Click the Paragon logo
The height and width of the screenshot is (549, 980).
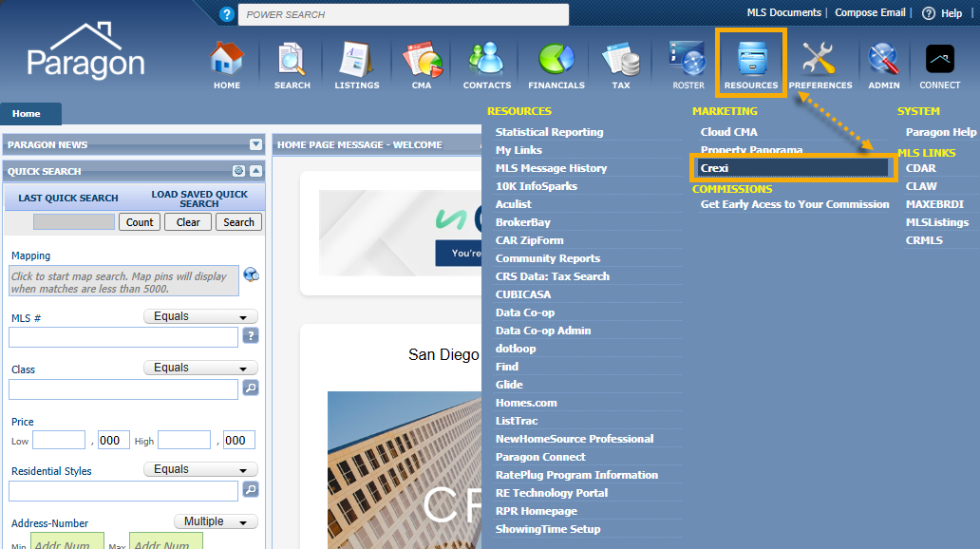pos(86,52)
